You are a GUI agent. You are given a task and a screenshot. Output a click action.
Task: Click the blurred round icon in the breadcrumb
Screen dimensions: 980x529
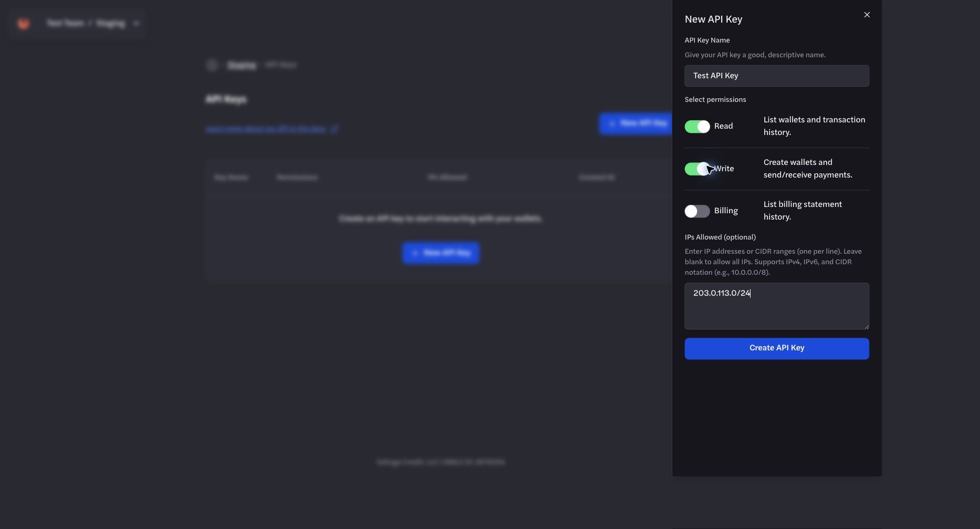212,65
